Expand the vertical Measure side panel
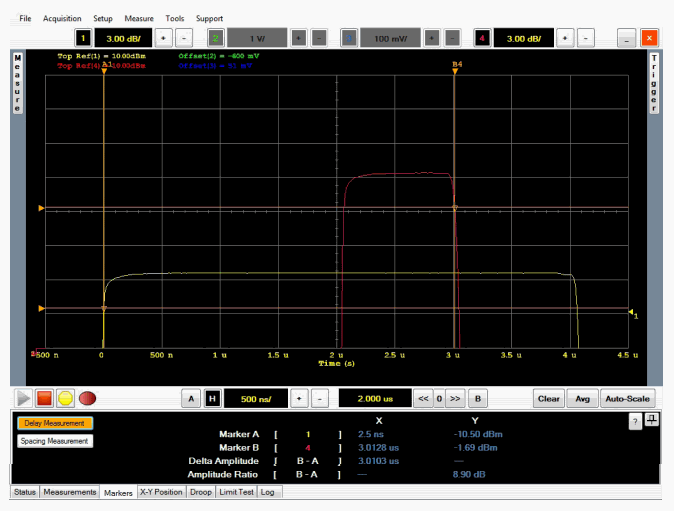The height and width of the screenshot is (511, 674). tap(17, 80)
